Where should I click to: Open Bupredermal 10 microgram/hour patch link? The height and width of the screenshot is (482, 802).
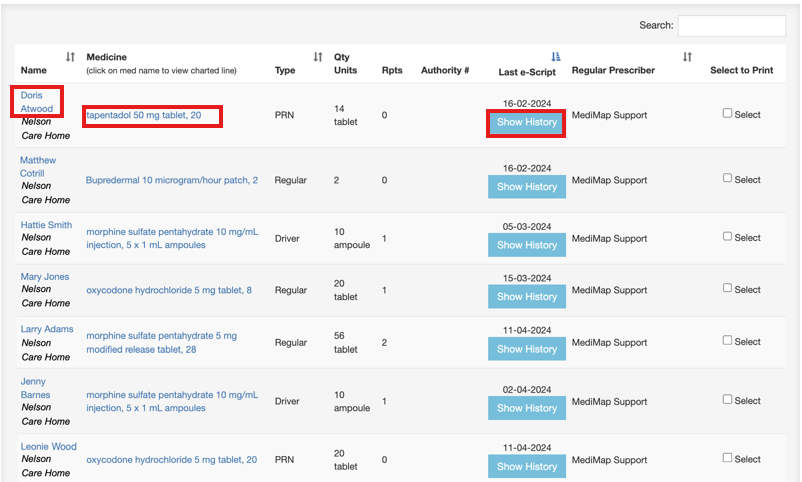pos(172,180)
